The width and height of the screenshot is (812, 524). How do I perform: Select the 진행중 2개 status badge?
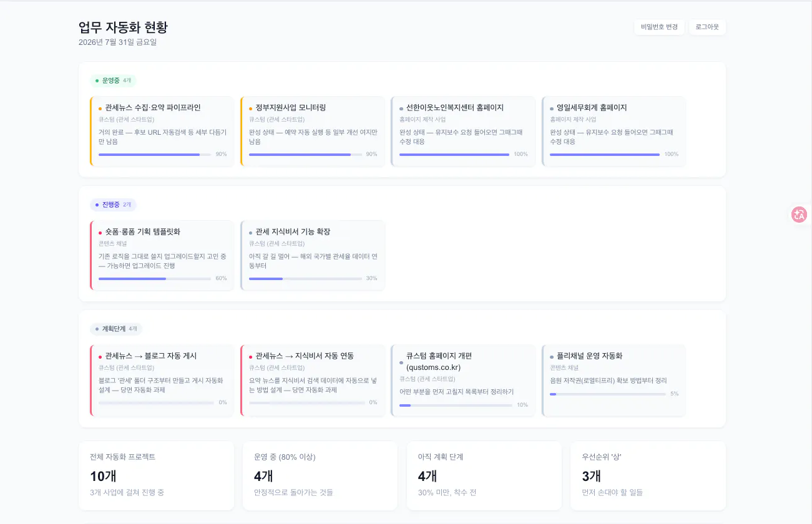pos(113,205)
